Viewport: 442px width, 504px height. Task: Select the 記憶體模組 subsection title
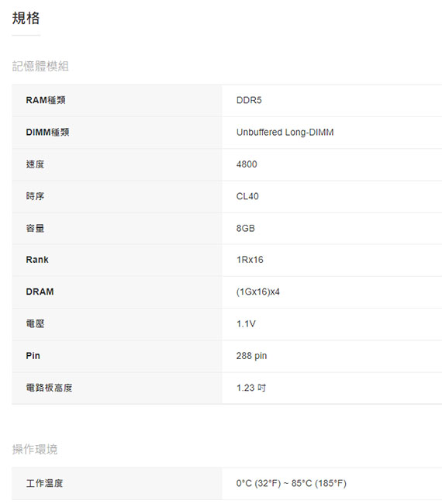pos(40,66)
